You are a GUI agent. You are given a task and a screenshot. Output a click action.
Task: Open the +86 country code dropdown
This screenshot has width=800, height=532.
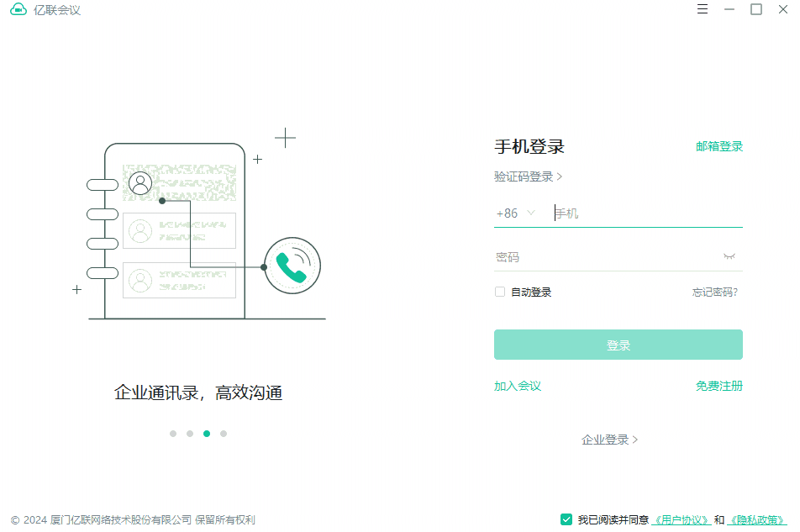[x=515, y=213]
